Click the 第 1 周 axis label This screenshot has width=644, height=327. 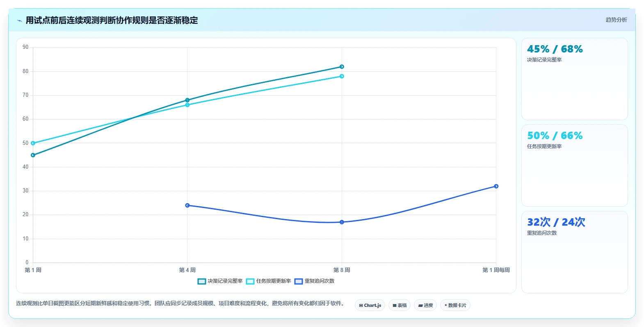[x=33, y=270]
